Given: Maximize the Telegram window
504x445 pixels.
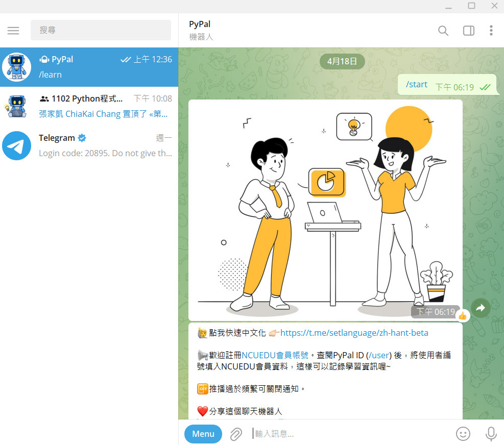Looking at the screenshot, I should [471, 6].
